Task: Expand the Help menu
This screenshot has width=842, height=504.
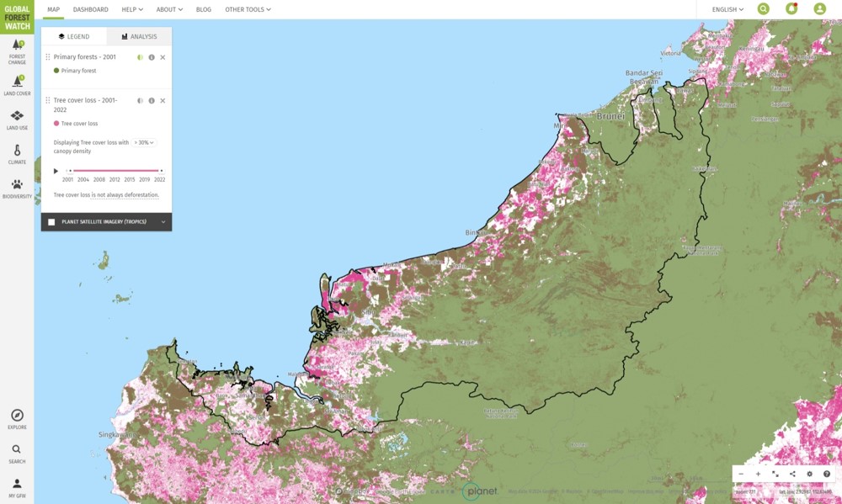Action: coord(131,9)
